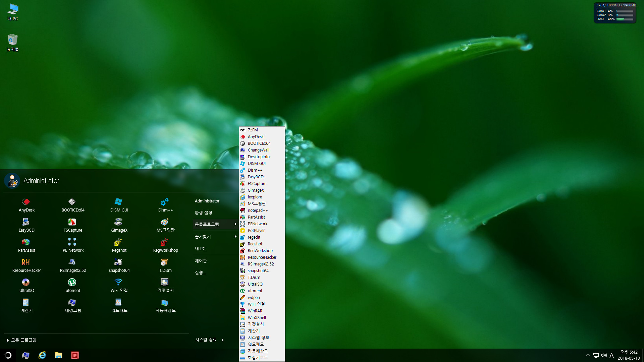
Task: Show hidden system tray icons chevron
Action: 588,355
